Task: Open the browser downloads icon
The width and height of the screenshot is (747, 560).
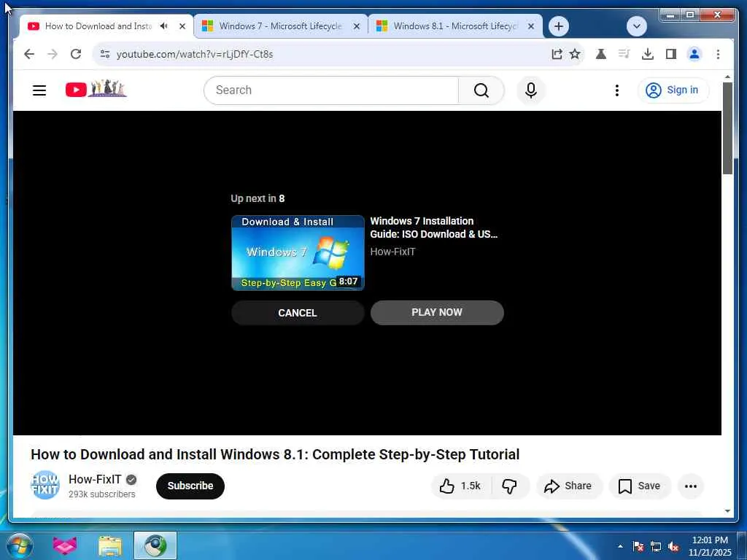Action: 648,54
